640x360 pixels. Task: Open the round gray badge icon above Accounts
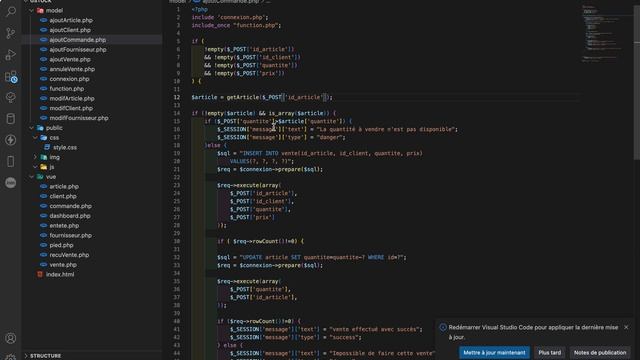(x=11, y=182)
